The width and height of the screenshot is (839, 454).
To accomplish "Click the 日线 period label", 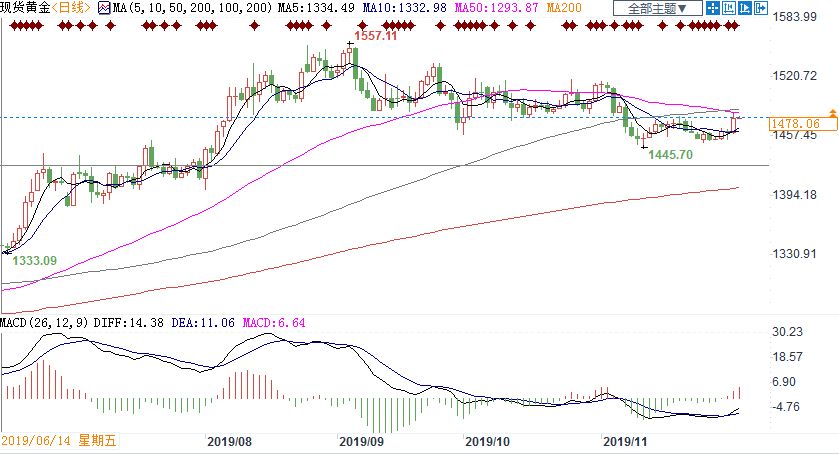I will click(71, 7).
